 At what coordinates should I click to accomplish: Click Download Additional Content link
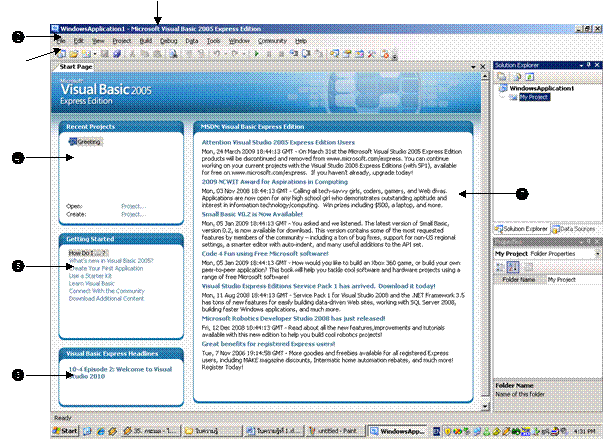pyautogui.click(x=106, y=298)
